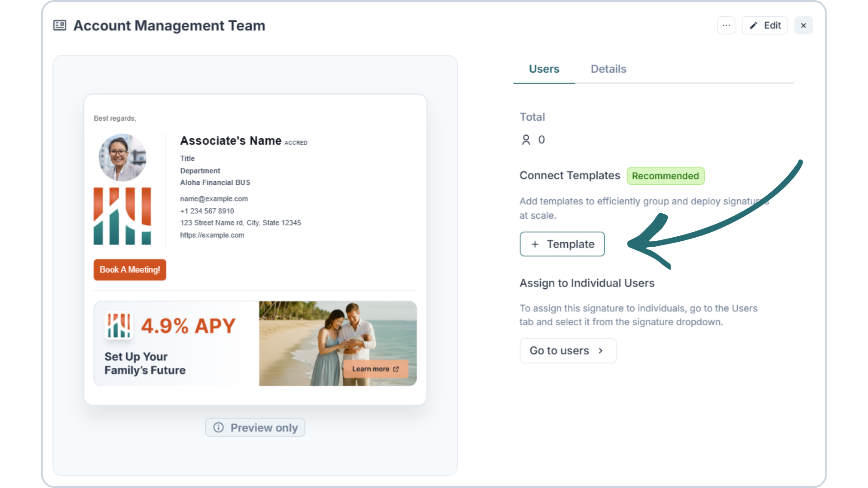Click Learn more on the banner

coord(375,369)
